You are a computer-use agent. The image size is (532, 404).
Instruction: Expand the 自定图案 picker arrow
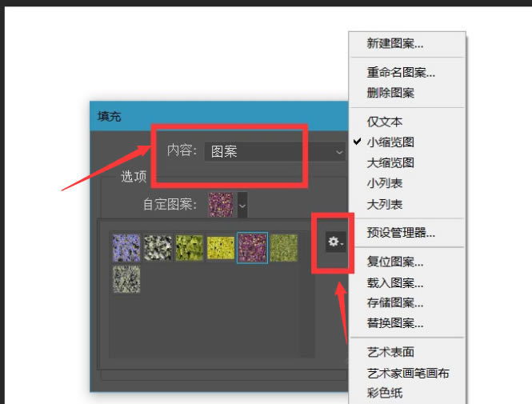click(x=242, y=206)
